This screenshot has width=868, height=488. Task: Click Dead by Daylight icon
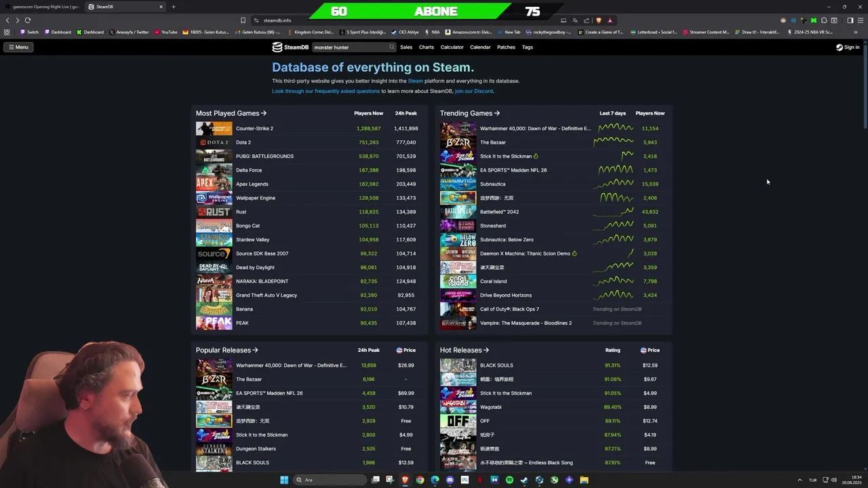tap(214, 267)
